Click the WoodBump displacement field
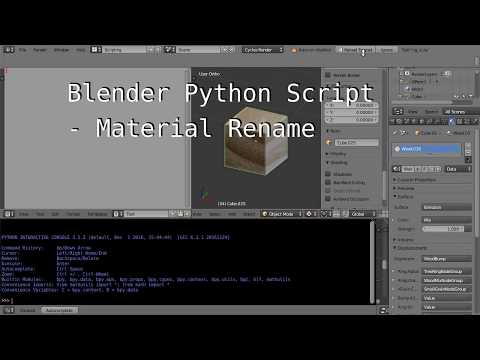Screen dimensions: 480x360 447,259
